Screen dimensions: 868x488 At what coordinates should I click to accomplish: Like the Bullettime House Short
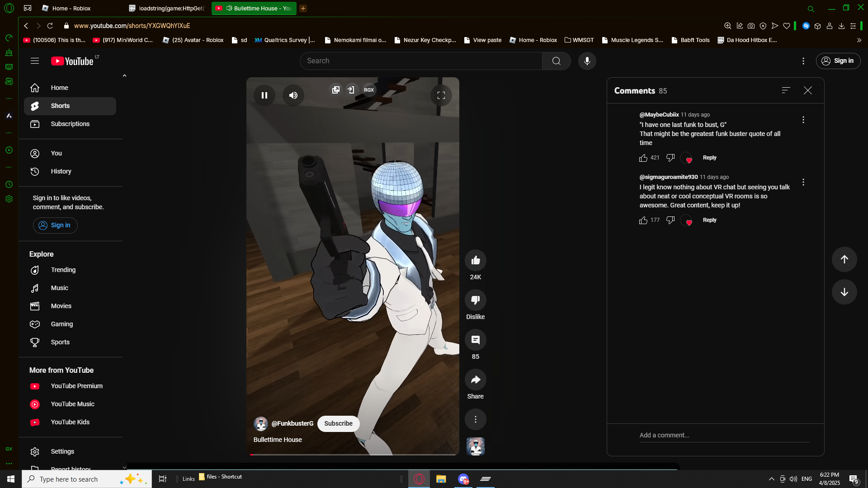[x=475, y=260]
